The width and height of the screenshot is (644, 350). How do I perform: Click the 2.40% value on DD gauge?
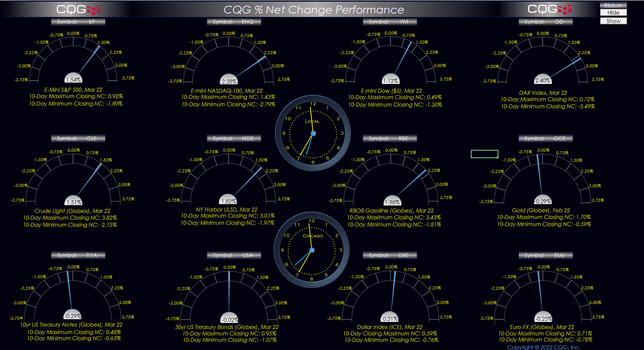pos(543,81)
